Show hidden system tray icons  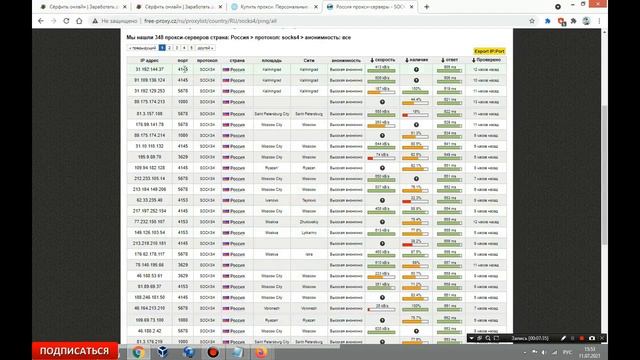(524, 352)
